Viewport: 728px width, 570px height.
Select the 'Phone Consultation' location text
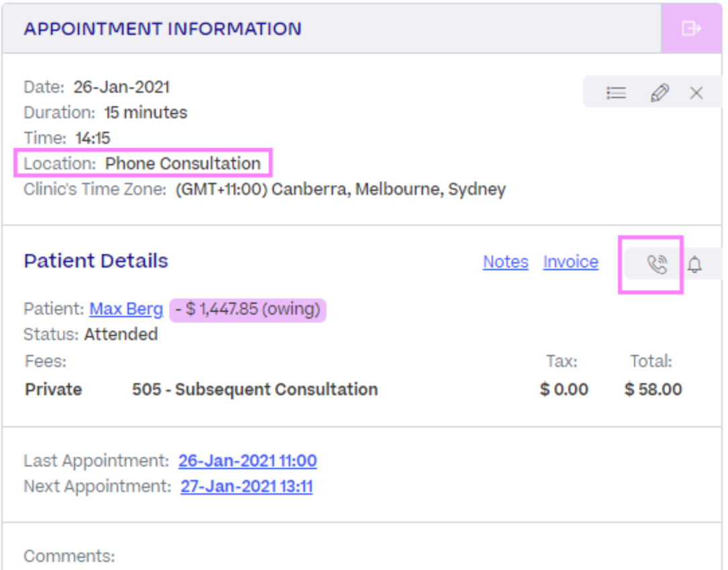(x=183, y=163)
